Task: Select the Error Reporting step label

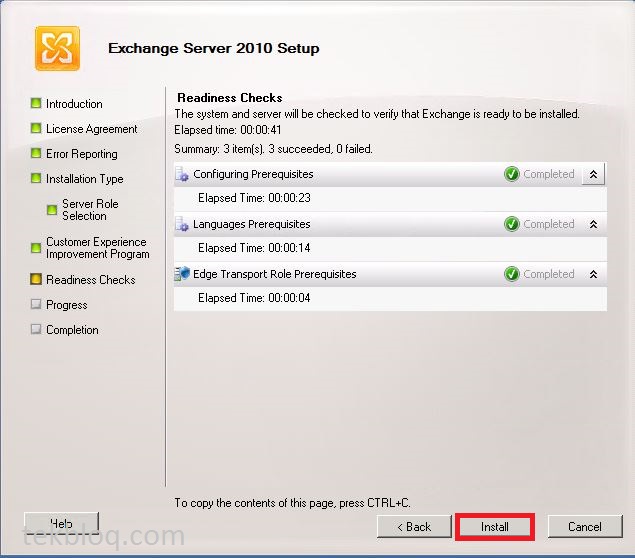Action: click(x=82, y=154)
